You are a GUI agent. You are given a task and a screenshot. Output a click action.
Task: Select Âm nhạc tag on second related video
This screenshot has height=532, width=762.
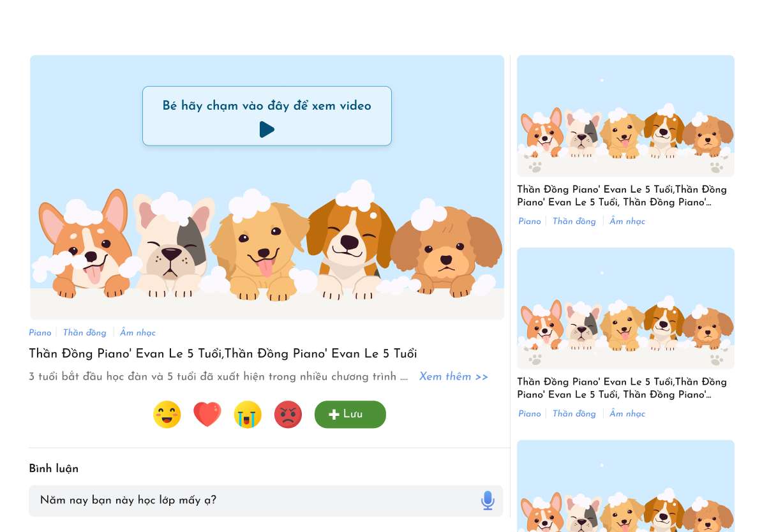627,414
